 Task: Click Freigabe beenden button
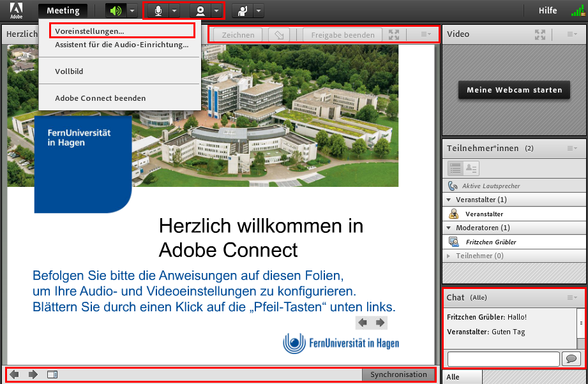[x=342, y=35]
